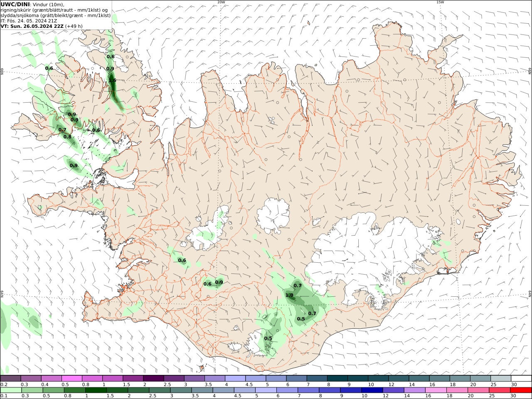Select bright red lower swatch after 30
Image resolution: width=532 pixels, height=399 pixels.
coord(520,390)
